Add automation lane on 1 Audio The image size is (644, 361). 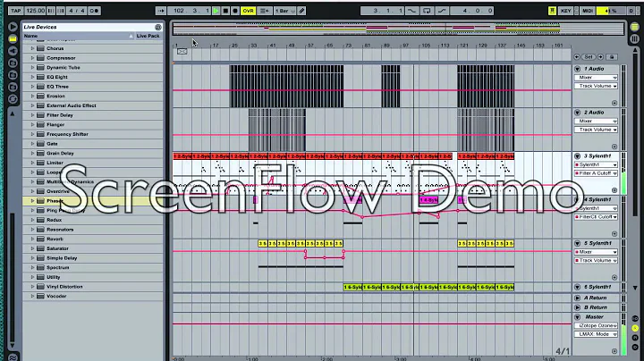click(x=614, y=103)
